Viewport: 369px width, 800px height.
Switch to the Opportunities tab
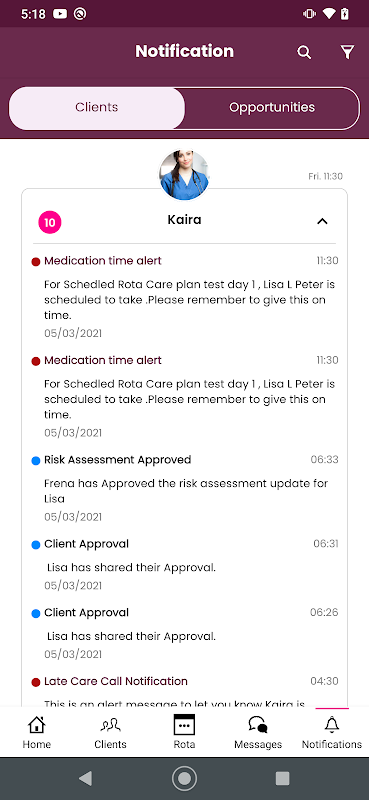click(272, 108)
